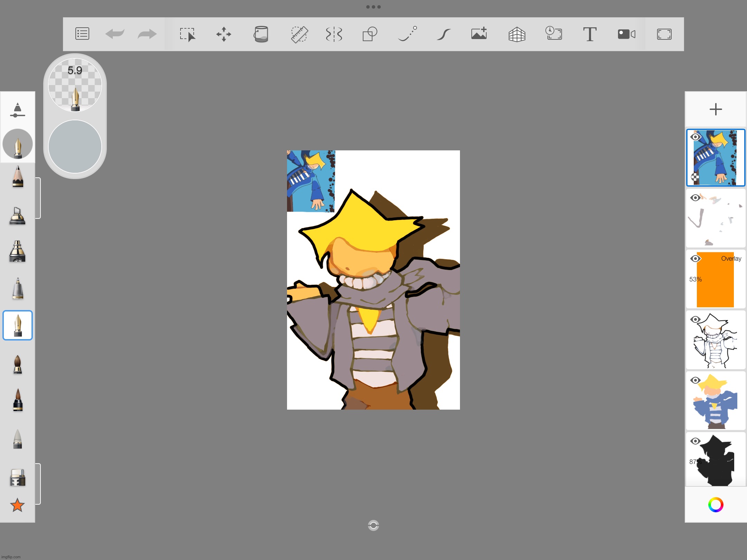Image resolution: width=747 pixels, height=560 pixels.
Task: Select the Selection marquee tool
Action: 187,34
